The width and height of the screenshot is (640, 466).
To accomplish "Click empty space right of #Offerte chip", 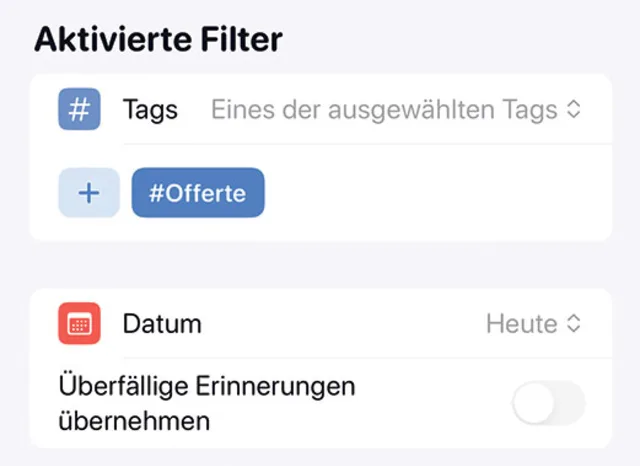I will pyautogui.click(x=430, y=193).
